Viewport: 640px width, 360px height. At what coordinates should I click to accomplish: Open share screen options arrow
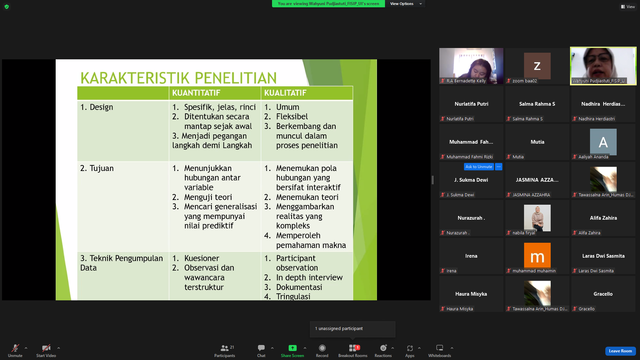point(305,348)
